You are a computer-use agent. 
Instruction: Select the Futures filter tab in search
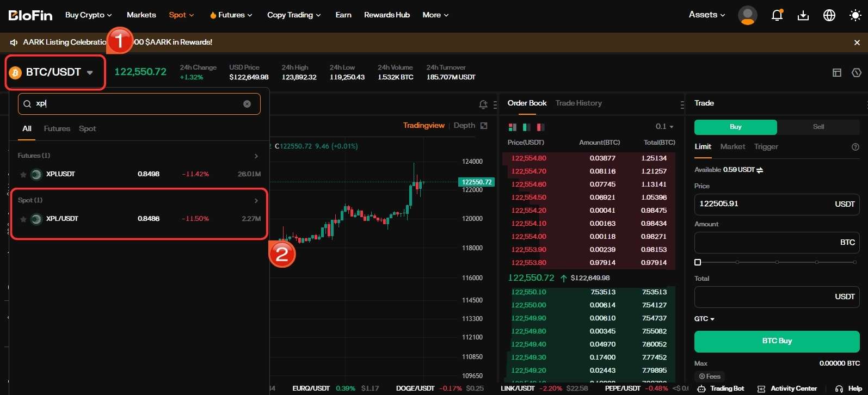click(x=57, y=129)
